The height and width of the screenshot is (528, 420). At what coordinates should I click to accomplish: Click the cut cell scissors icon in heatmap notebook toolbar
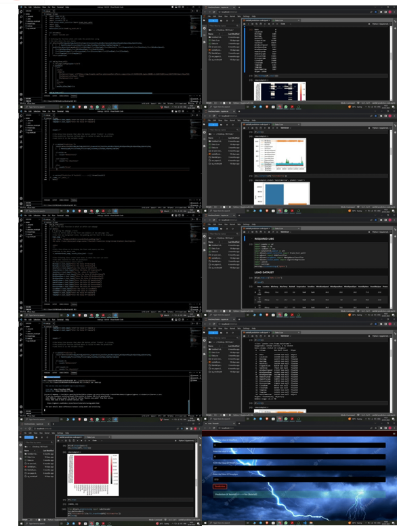pos(66,441)
